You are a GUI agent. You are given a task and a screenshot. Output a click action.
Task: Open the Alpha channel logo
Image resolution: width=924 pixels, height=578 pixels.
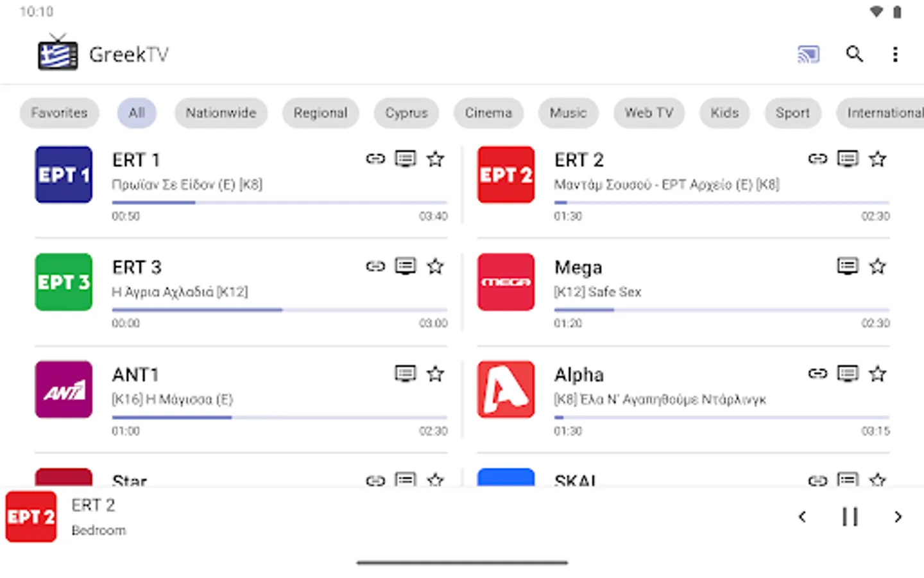coord(506,389)
